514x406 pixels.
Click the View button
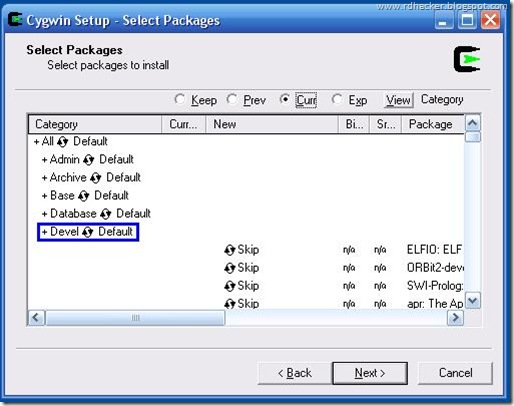398,100
